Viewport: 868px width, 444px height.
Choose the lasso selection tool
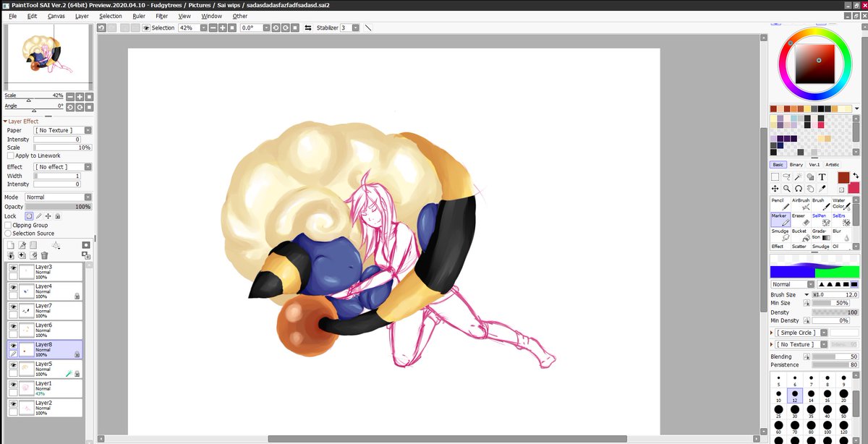tap(787, 176)
